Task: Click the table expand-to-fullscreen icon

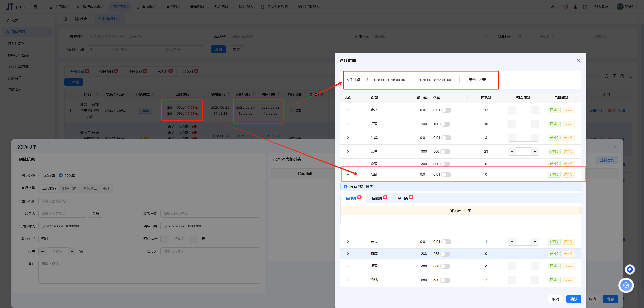Action: click(630, 76)
